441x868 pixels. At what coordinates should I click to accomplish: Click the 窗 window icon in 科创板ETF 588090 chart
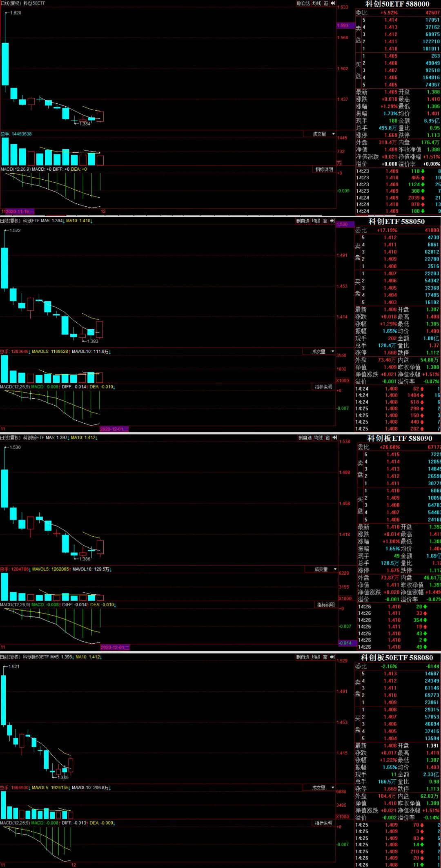pos(328,438)
